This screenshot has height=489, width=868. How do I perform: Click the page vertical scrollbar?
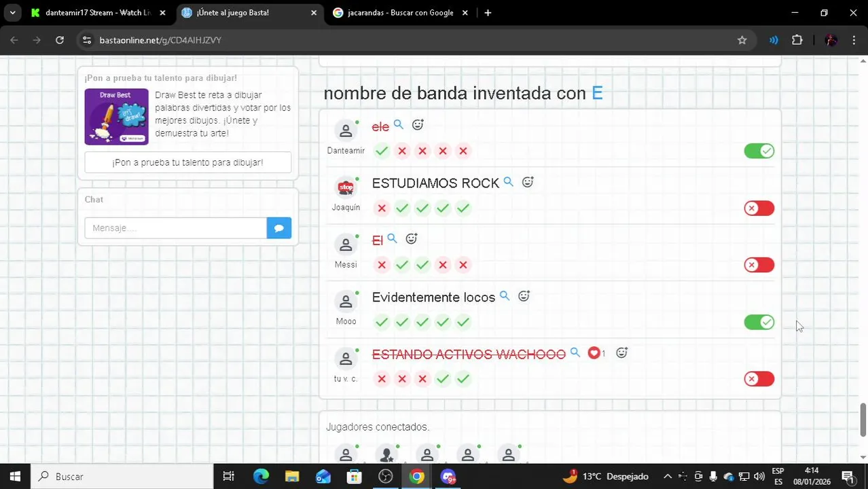863,420
